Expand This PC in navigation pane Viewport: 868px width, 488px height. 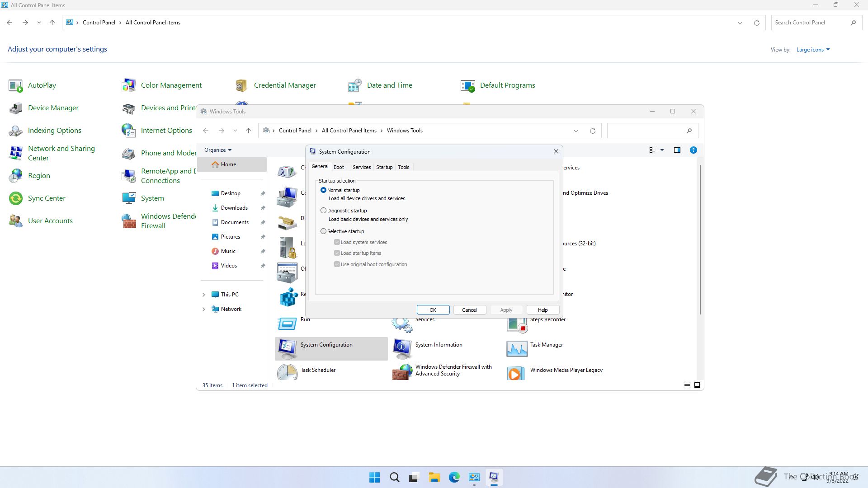click(203, 295)
